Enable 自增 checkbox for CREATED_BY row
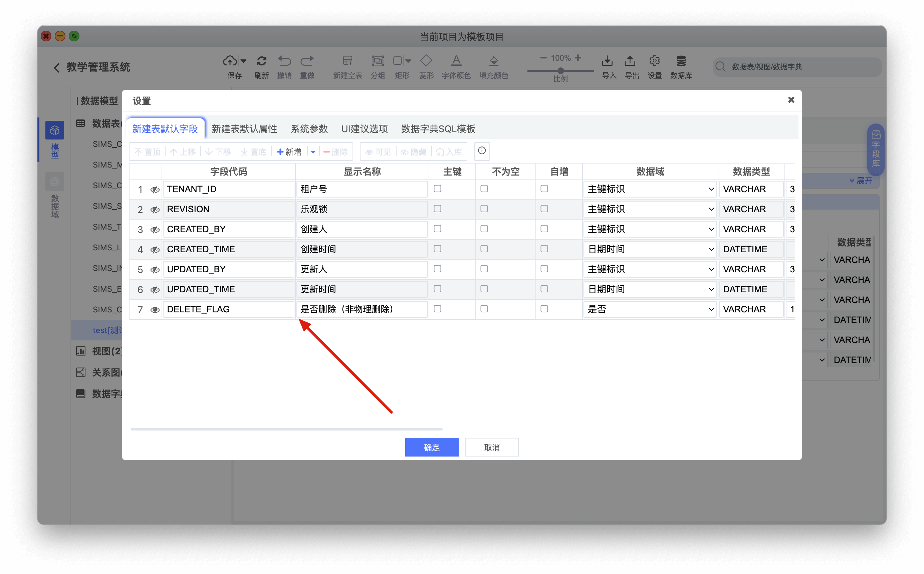The height and width of the screenshot is (574, 924). [544, 229]
